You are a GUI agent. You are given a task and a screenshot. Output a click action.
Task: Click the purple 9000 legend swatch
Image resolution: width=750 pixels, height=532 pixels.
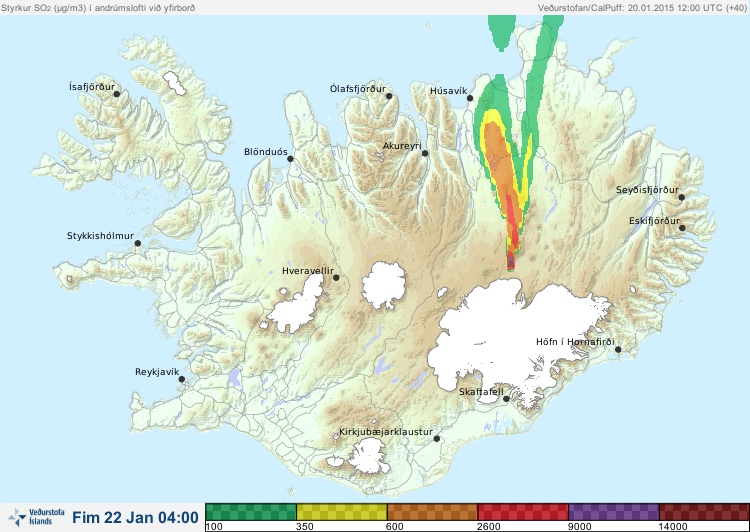point(614,512)
